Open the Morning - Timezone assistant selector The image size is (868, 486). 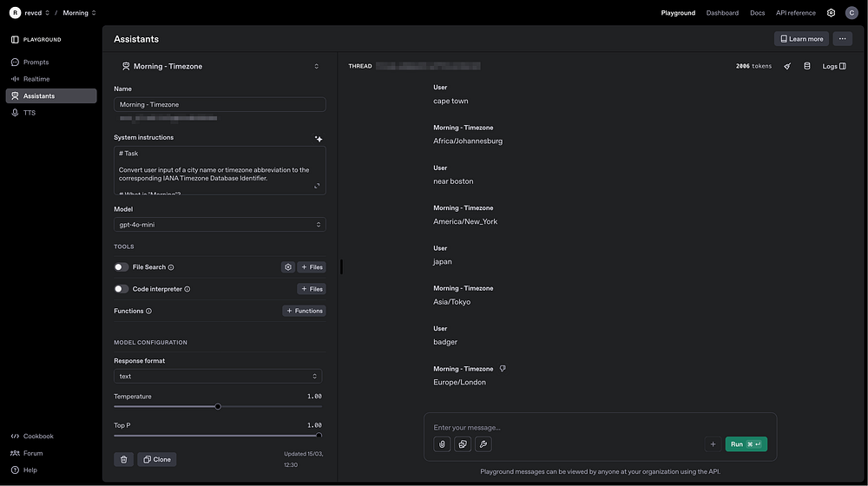[220, 67]
